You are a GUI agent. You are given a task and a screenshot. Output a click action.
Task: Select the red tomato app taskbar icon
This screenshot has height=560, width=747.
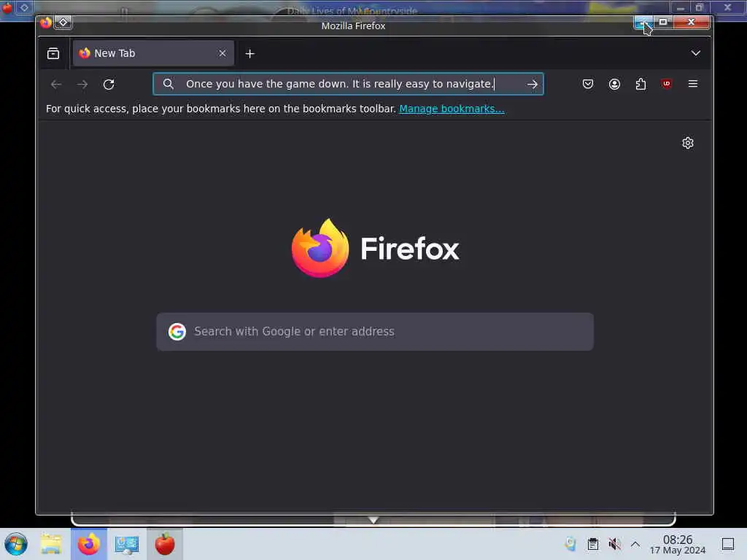pos(165,544)
